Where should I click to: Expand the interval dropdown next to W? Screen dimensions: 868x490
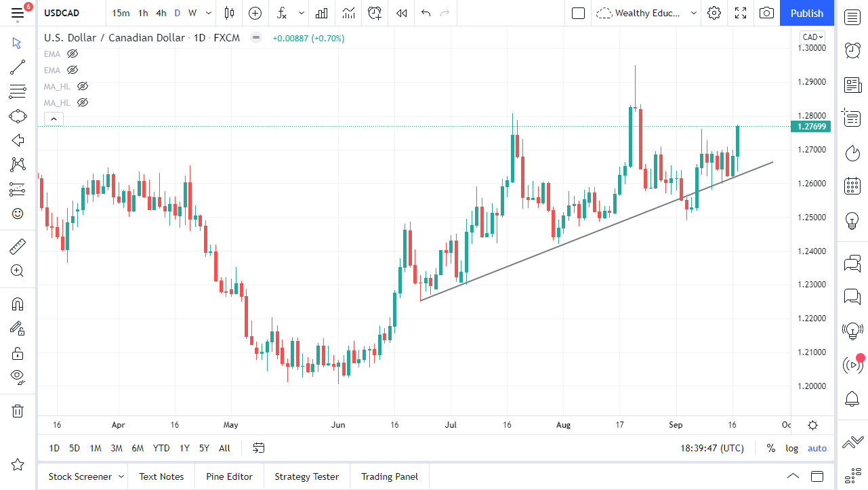[x=208, y=13]
